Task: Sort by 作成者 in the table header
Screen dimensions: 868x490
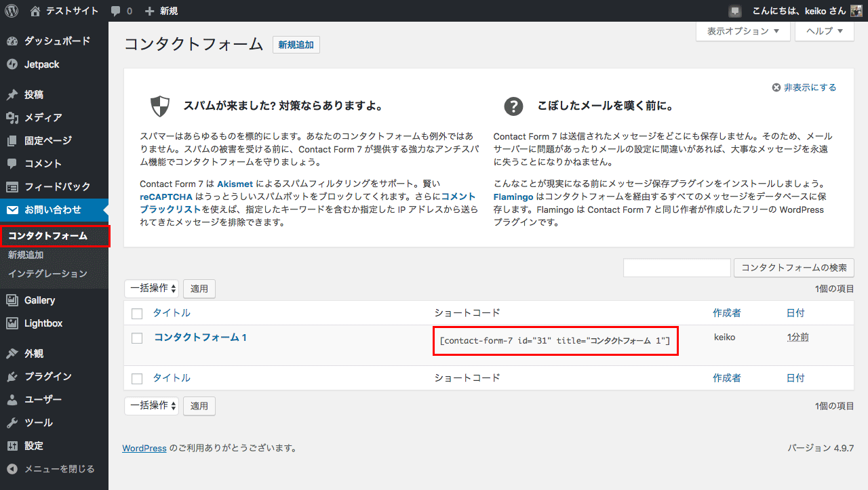Action: coord(727,313)
